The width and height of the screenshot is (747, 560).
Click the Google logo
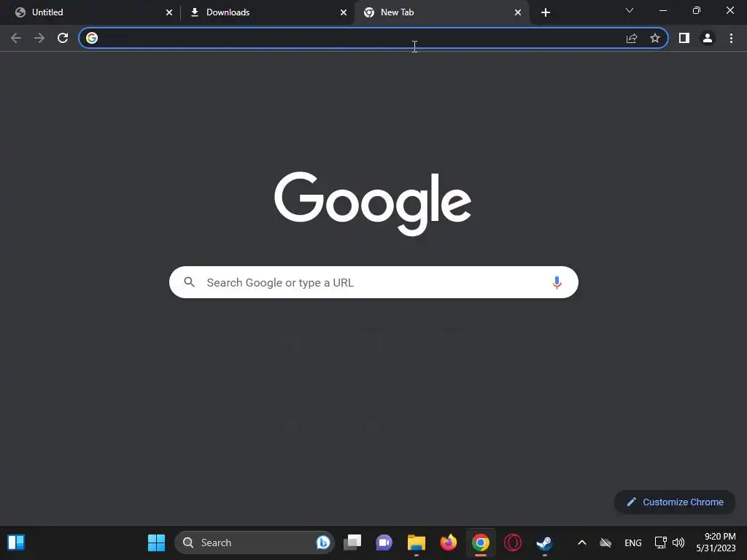click(373, 203)
